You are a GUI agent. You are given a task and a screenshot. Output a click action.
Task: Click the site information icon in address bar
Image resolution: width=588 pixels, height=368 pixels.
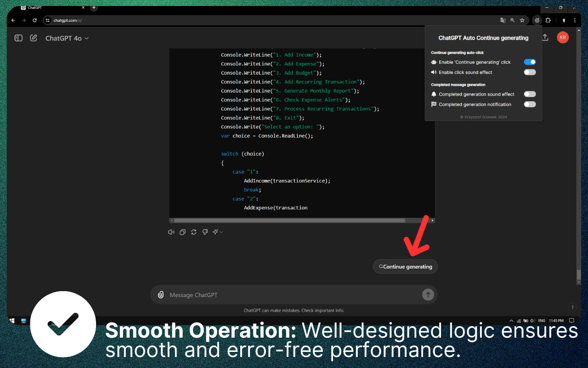point(47,20)
